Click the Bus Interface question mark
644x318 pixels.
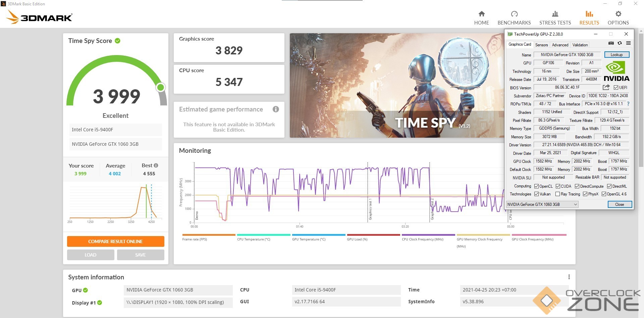628,104
